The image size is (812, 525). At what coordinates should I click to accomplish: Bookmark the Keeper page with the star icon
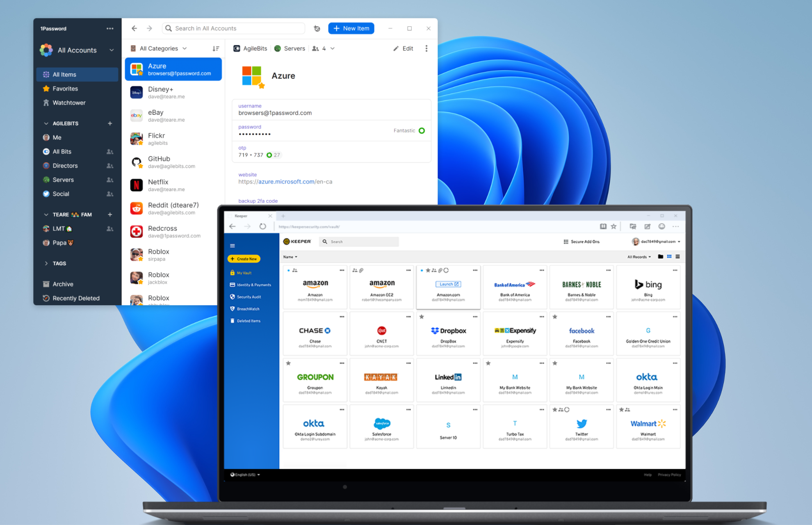click(x=614, y=226)
